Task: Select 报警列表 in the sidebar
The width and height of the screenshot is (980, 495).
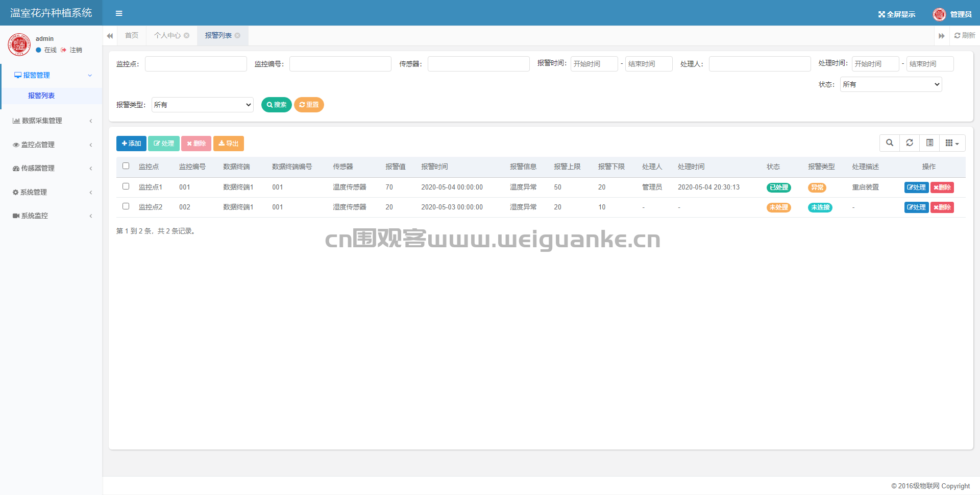Action: pos(52,96)
